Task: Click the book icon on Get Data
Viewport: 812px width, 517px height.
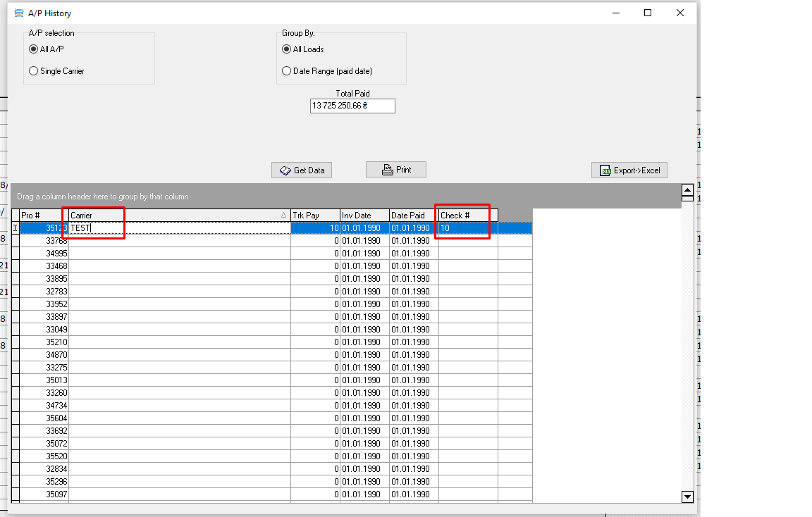Action: 285,170
